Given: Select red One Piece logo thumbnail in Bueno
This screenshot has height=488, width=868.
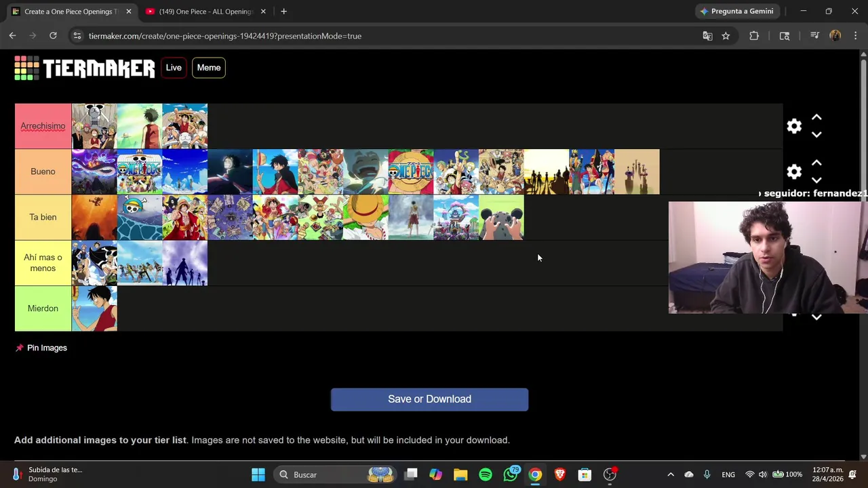Looking at the screenshot, I should (411, 172).
